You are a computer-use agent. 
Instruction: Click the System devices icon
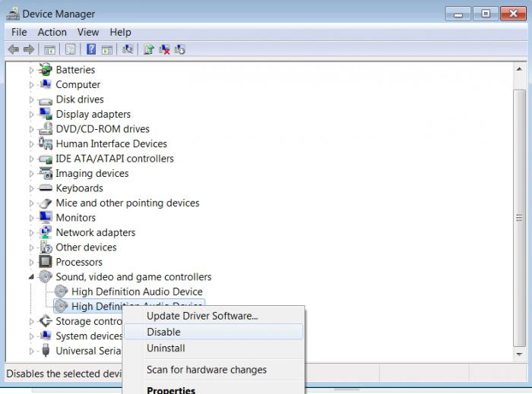[45, 336]
